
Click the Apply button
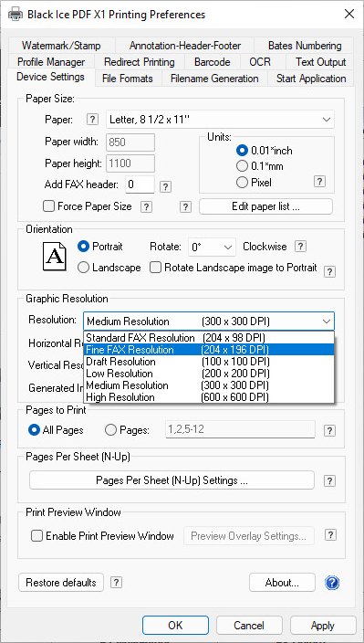pos(323,626)
